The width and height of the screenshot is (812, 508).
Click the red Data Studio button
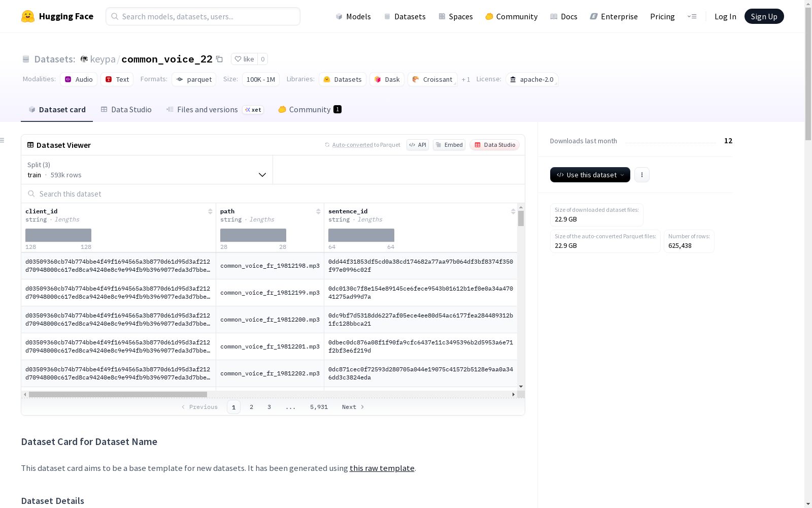pyautogui.click(x=494, y=145)
